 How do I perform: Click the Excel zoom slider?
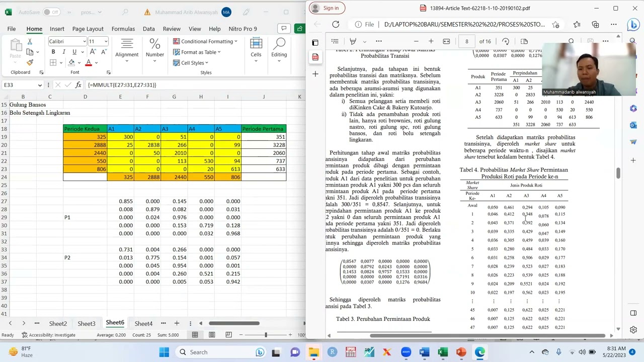tap(266, 335)
